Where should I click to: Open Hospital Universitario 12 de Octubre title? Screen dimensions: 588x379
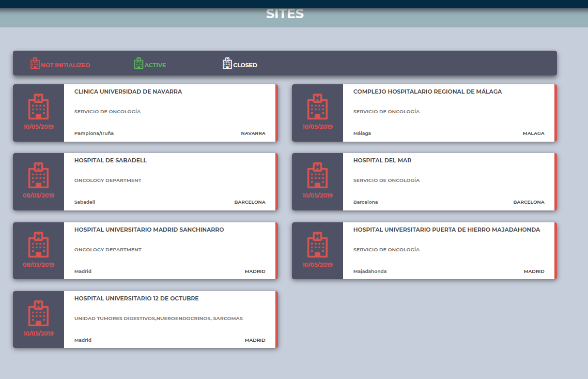[x=136, y=298]
